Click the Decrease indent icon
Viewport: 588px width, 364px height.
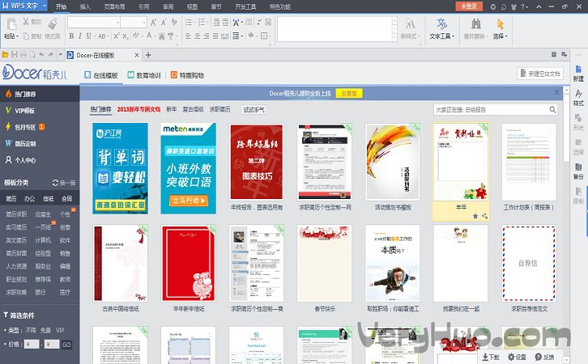tap(217, 23)
